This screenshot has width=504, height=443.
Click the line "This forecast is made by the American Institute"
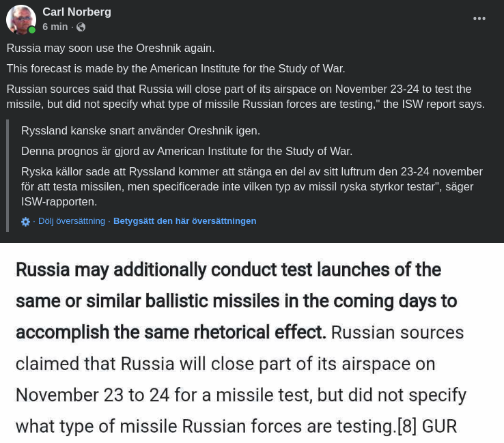(176, 69)
